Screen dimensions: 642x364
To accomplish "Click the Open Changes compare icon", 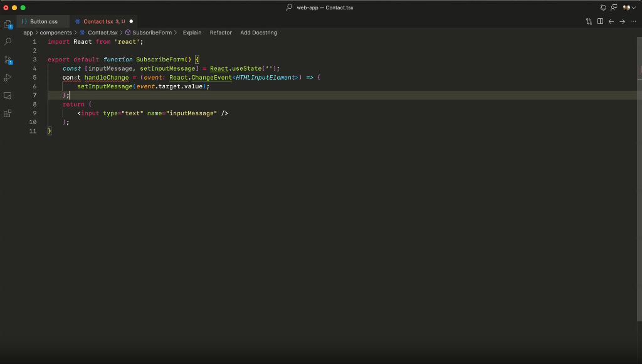I will point(589,21).
